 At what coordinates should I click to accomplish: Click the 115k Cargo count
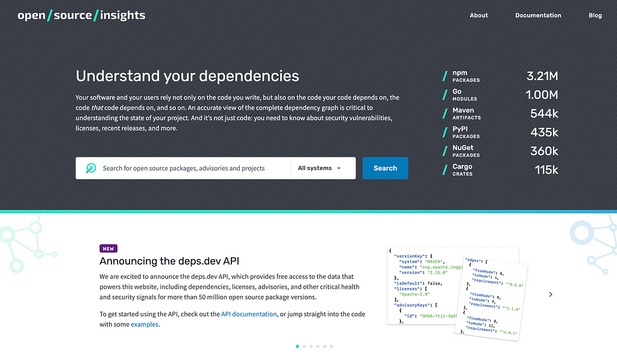click(x=547, y=170)
